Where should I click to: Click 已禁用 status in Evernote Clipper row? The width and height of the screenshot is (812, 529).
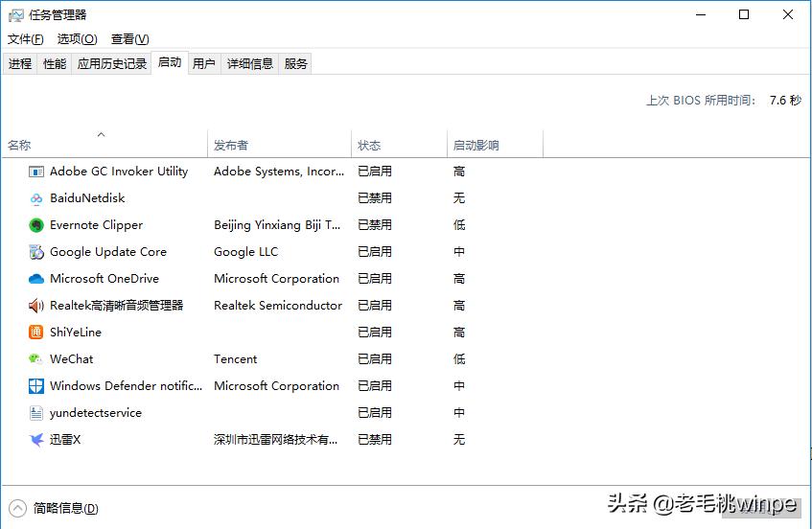pos(375,225)
